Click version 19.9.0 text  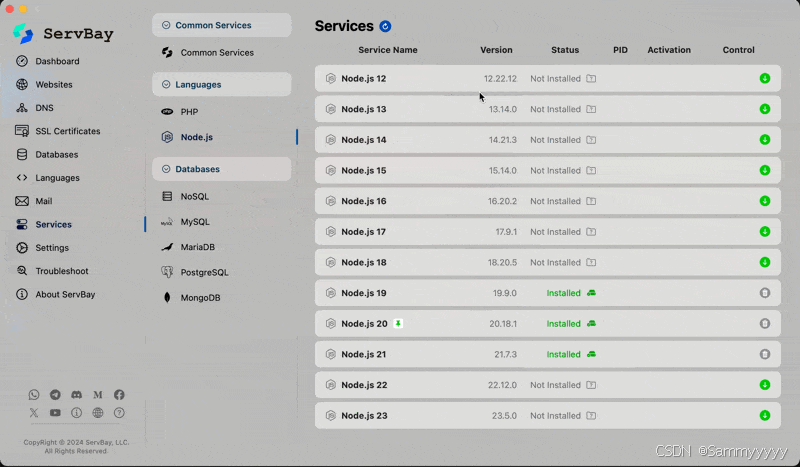click(505, 293)
